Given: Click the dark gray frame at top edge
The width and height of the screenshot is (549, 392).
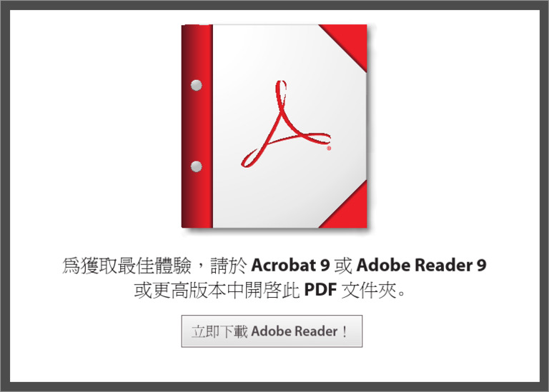Looking at the screenshot, I should tap(274, 5).
